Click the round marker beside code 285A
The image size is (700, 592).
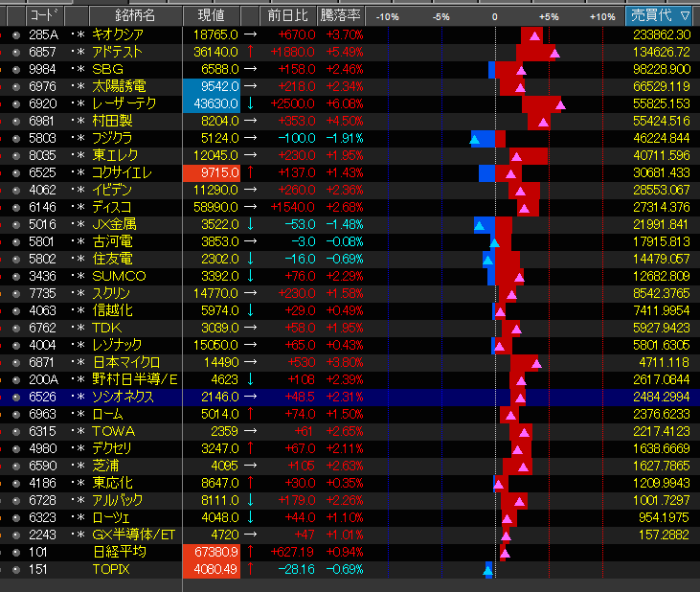pos(16,34)
